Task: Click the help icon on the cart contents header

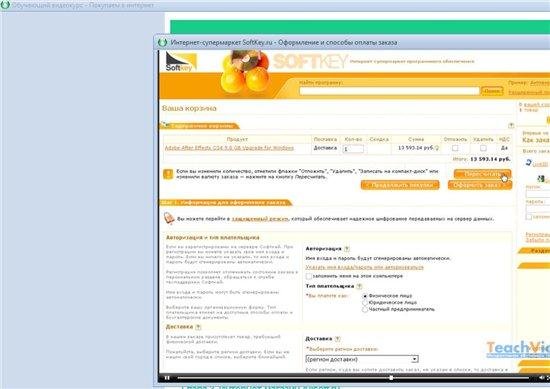Action: [511, 126]
